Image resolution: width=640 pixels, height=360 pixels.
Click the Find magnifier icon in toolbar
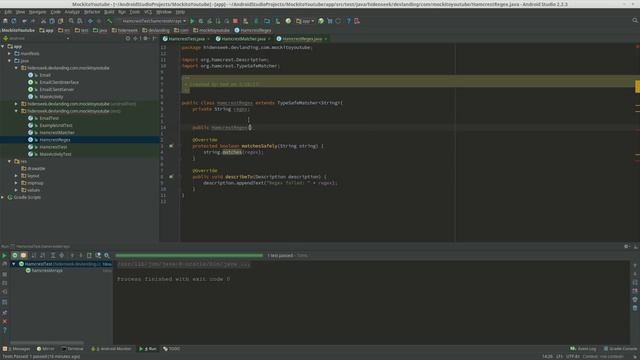[x=71, y=21]
